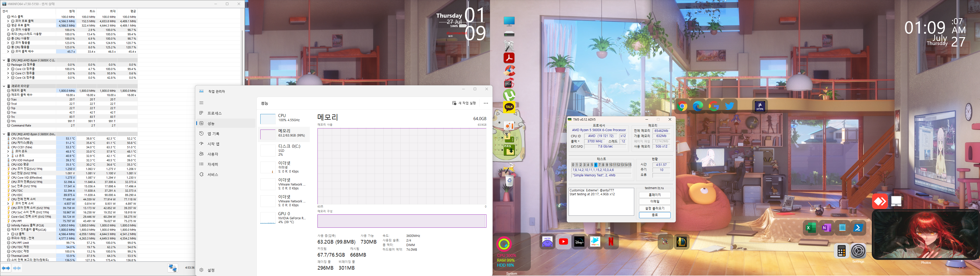Launch Disney+ from the bottom dock

579,242
